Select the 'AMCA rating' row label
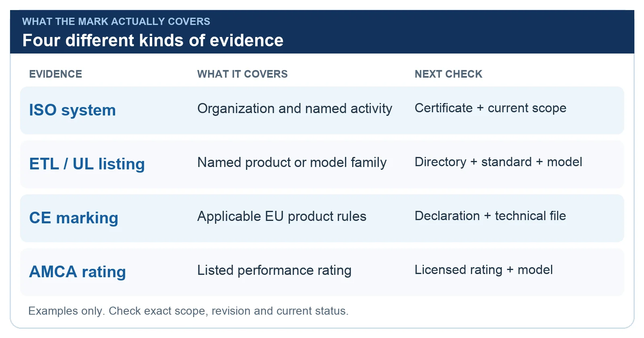Viewport: 644px width, 338px height. click(77, 272)
